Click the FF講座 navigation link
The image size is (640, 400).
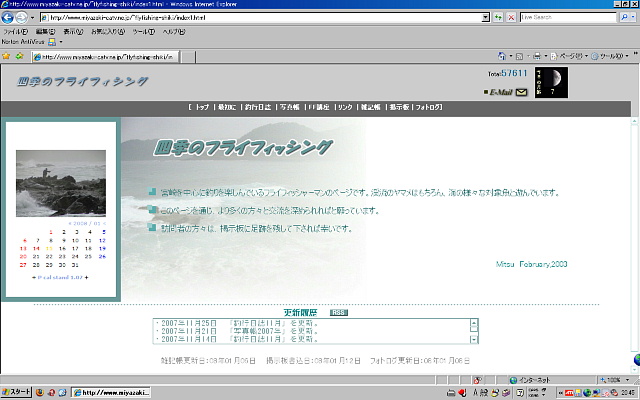coord(319,107)
